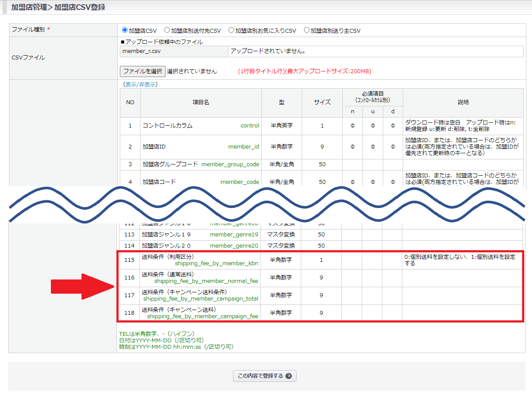The width and height of the screenshot is (532, 394).
Task: Click shipping_fee_by_member_normal_fee in row 116
Action: tap(206, 281)
